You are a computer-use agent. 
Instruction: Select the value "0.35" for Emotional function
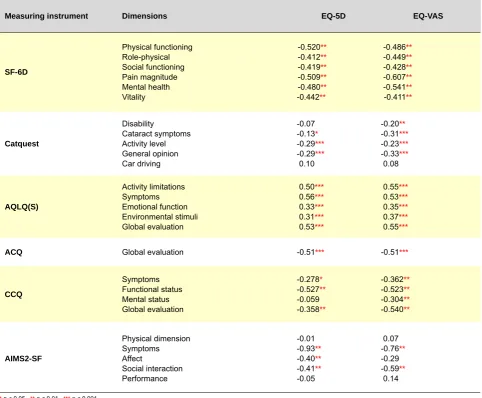tap(391, 207)
